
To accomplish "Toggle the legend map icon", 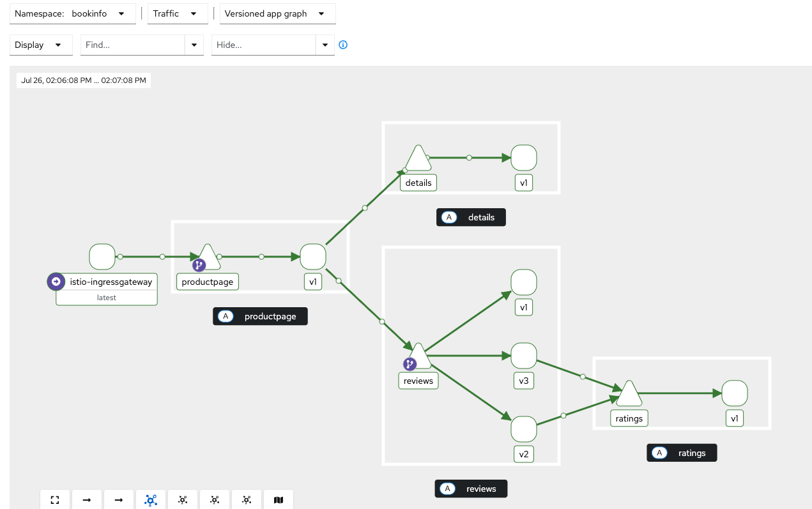I will coord(279,500).
